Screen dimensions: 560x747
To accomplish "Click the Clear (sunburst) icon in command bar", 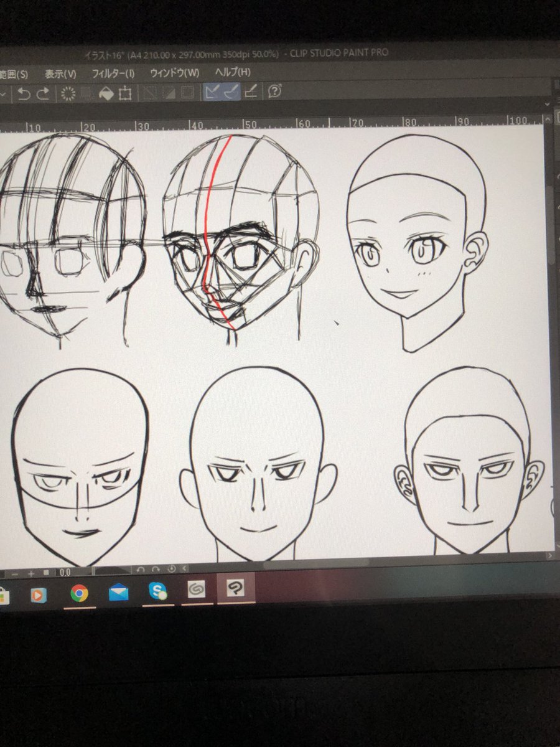I will pyautogui.click(x=68, y=93).
